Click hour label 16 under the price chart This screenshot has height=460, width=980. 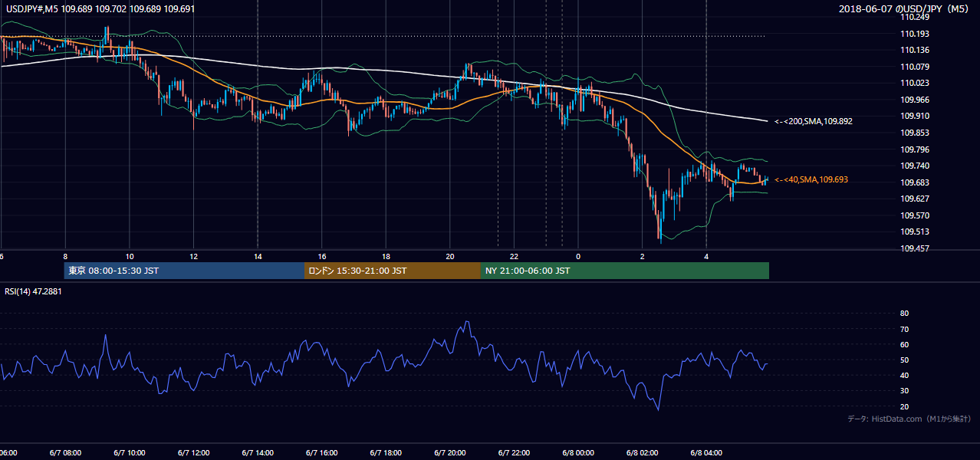coord(322,257)
